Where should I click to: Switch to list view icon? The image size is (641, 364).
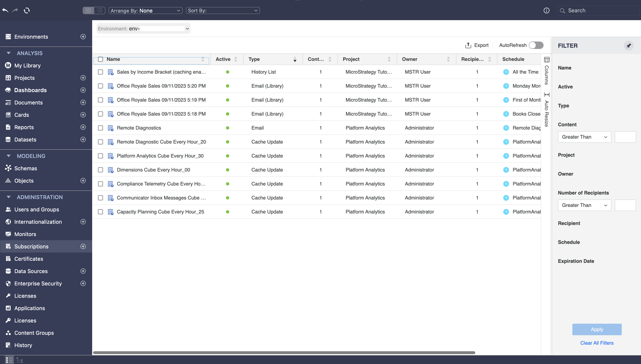[100, 10]
